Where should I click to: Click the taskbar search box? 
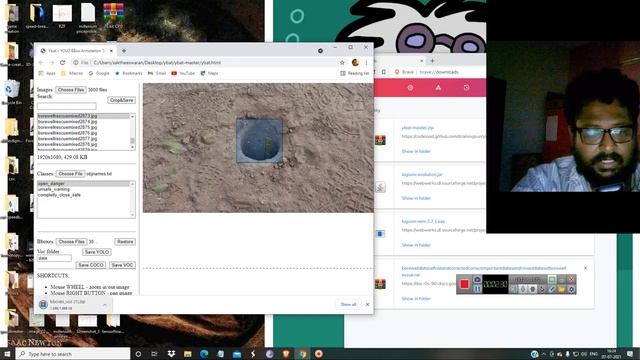tap(73, 354)
